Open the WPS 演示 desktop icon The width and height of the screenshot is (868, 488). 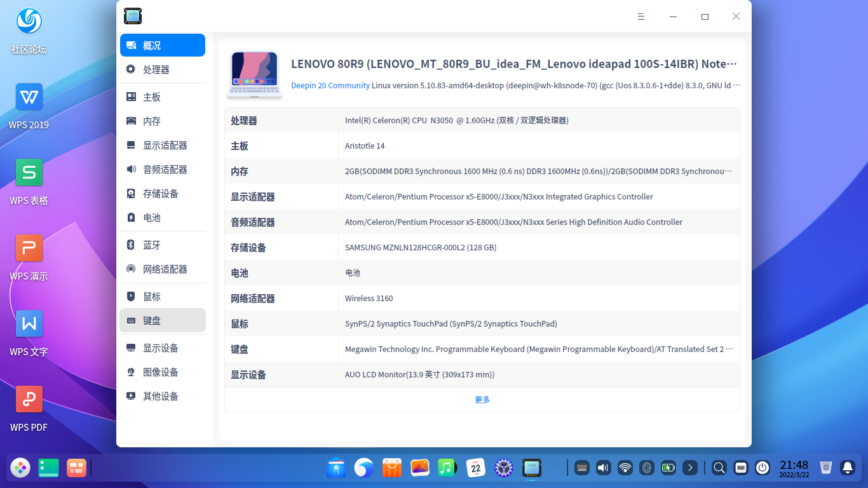(x=29, y=258)
